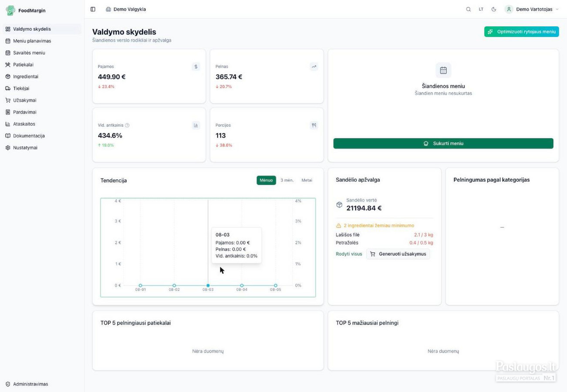Open the Tiekėjai section

click(42, 88)
